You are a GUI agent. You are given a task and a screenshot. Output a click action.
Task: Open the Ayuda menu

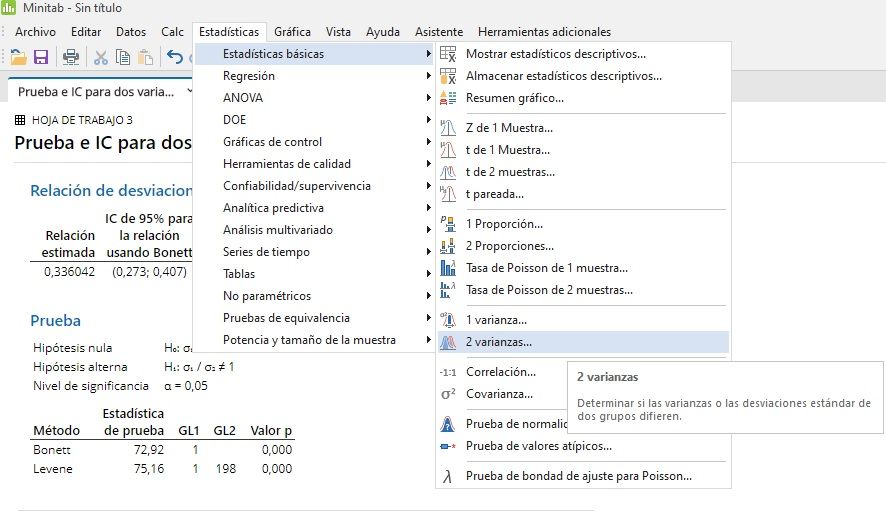383,32
